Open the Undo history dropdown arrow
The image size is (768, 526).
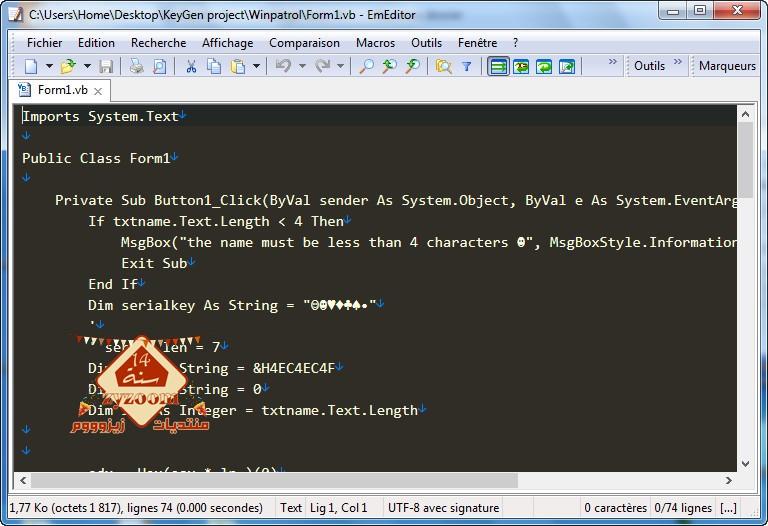302,66
